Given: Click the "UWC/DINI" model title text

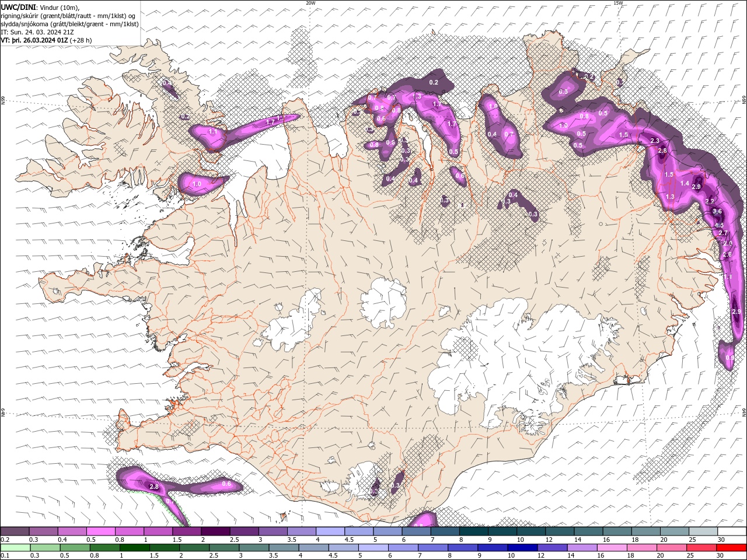Looking at the screenshot, I should point(19,7).
